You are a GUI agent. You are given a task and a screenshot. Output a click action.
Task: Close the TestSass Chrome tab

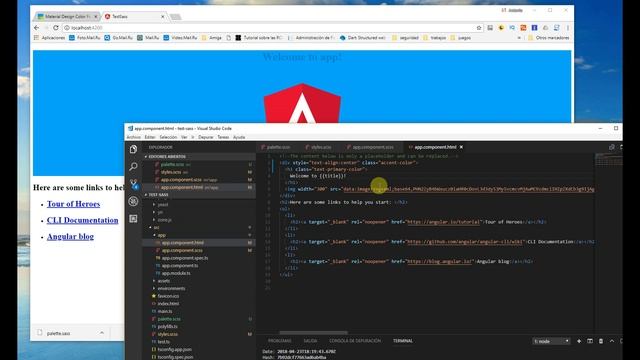point(162,17)
